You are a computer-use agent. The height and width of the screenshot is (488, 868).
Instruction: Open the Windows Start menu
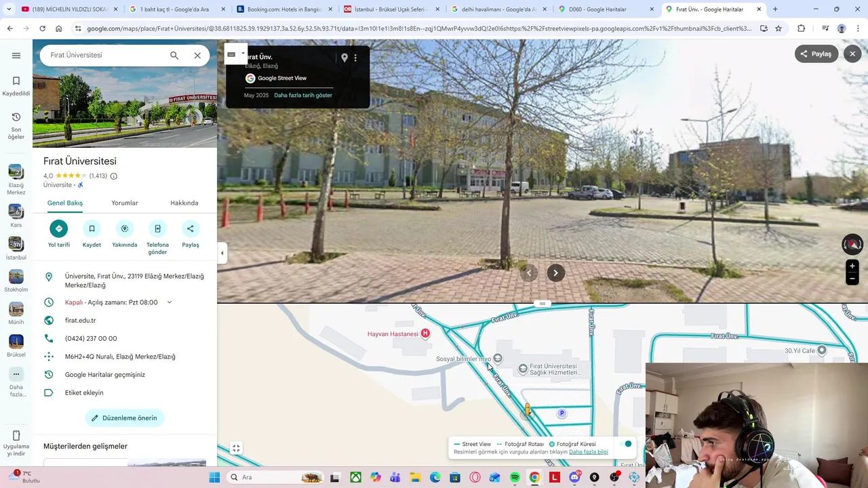[x=214, y=477]
